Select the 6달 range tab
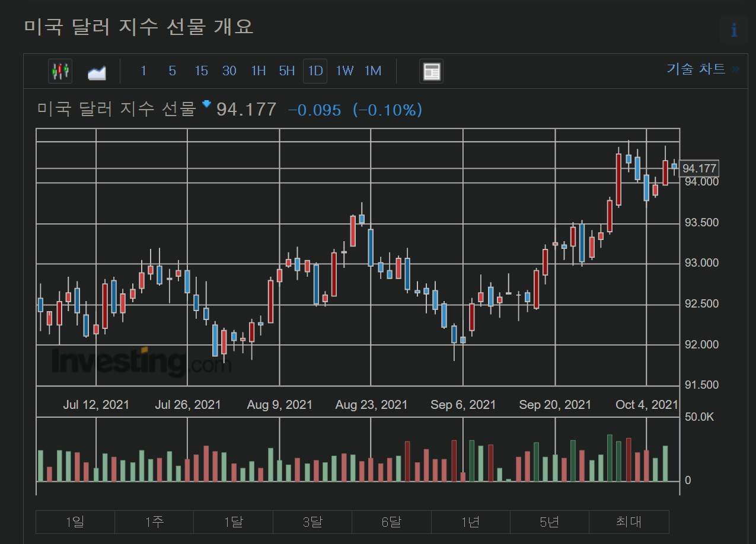Viewport: 756px width, 544px height. [x=391, y=522]
